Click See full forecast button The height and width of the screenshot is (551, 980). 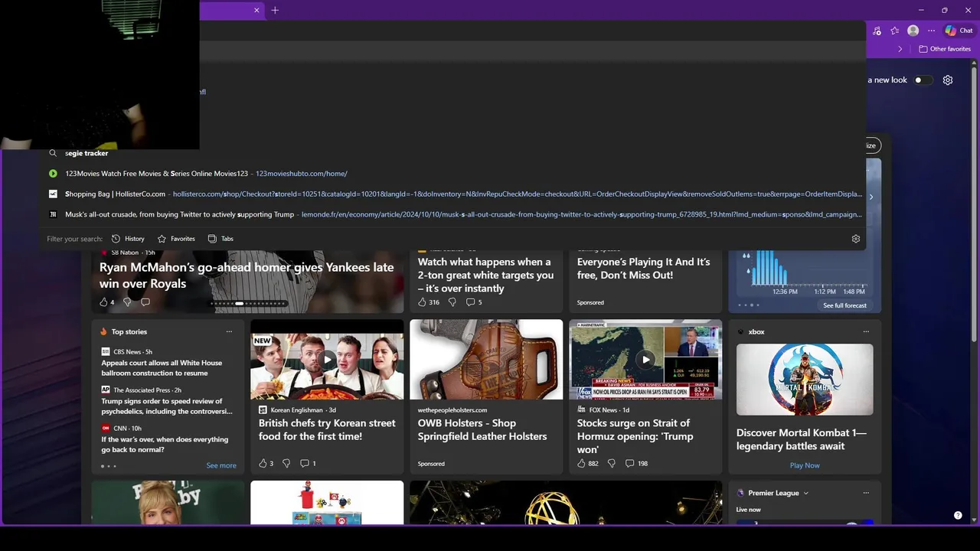point(844,305)
